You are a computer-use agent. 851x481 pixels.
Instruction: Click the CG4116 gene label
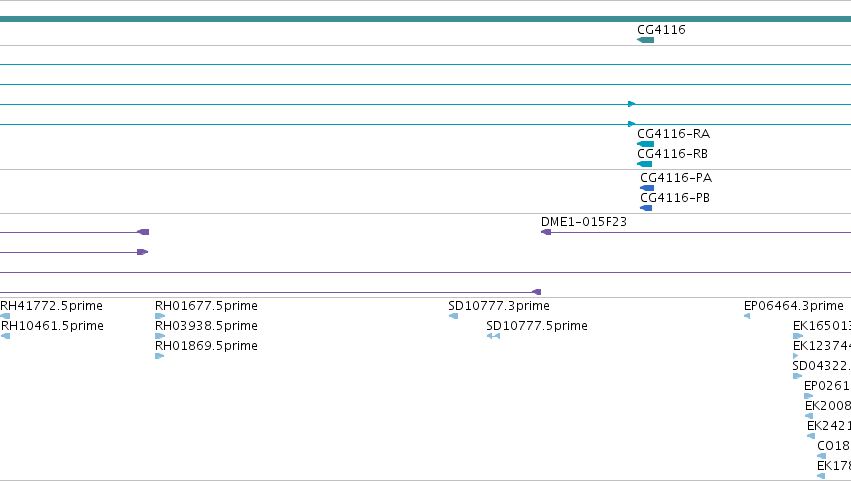click(x=661, y=30)
